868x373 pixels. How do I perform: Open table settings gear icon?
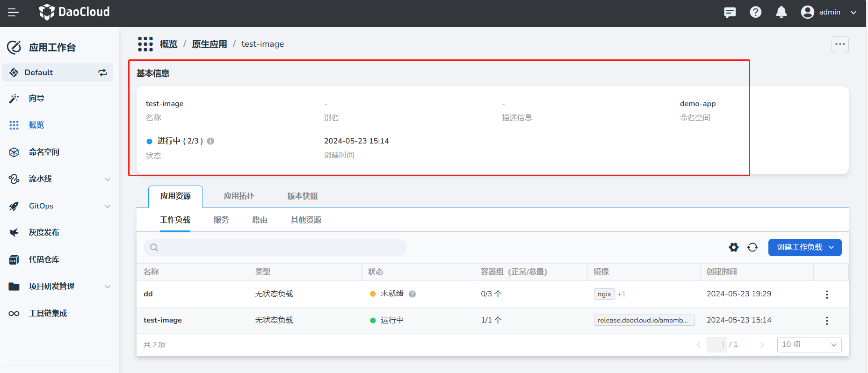tap(734, 247)
